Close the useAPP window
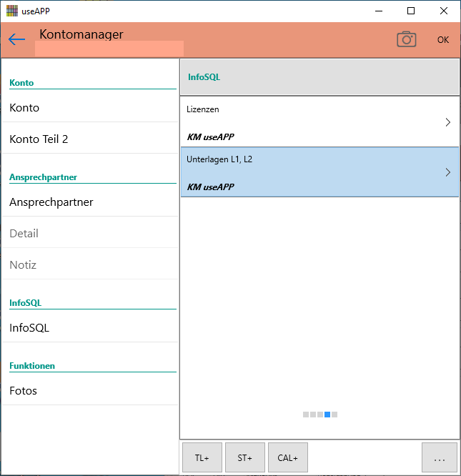This screenshot has width=461, height=476. [x=444, y=11]
